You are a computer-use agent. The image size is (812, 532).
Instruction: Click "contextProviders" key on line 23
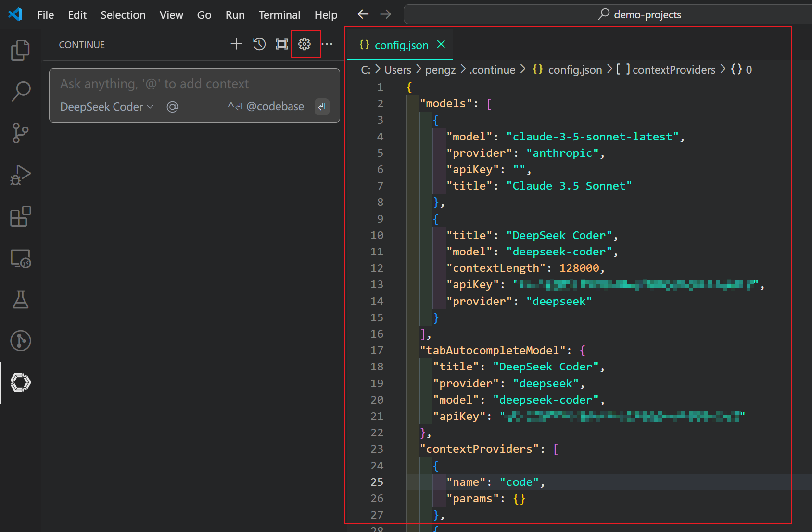(479, 449)
